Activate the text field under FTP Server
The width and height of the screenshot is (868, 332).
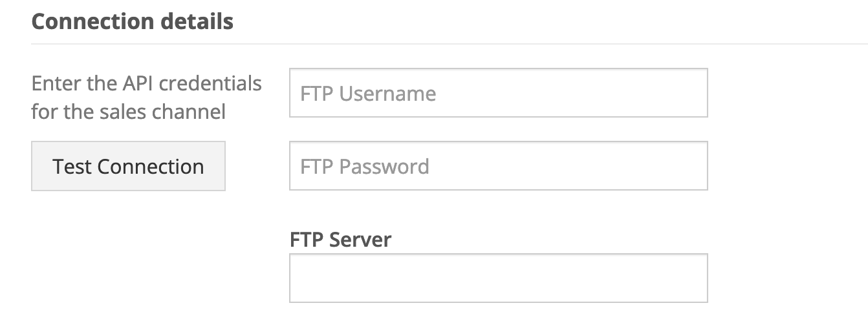pyautogui.click(x=498, y=278)
